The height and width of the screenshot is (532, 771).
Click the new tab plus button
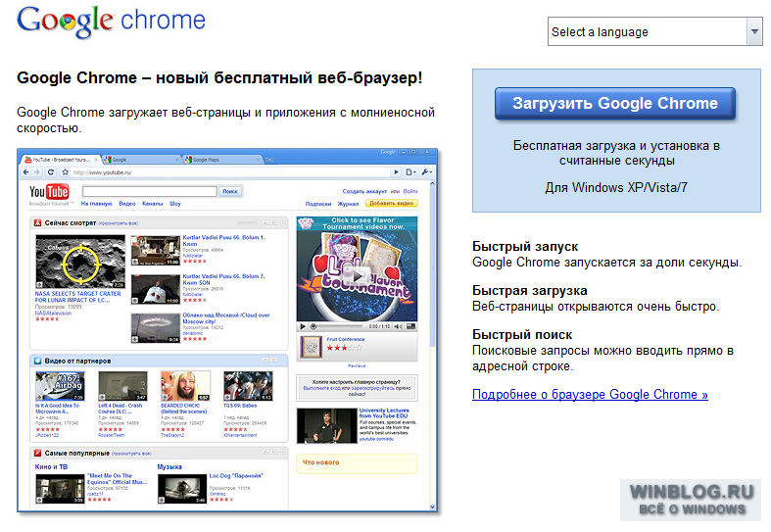point(269,160)
